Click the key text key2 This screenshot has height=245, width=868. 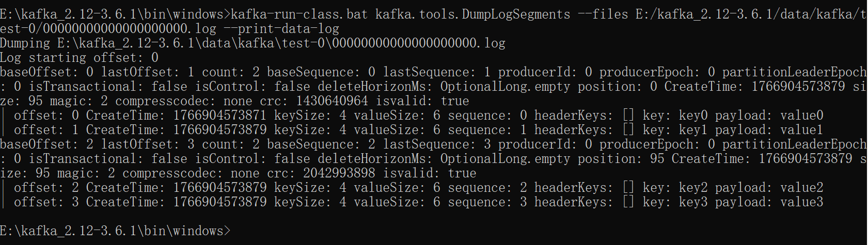(x=693, y=187)
